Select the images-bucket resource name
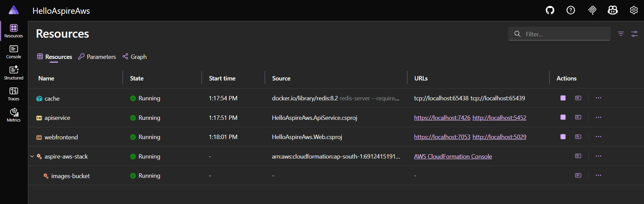 tap(71, 176)
